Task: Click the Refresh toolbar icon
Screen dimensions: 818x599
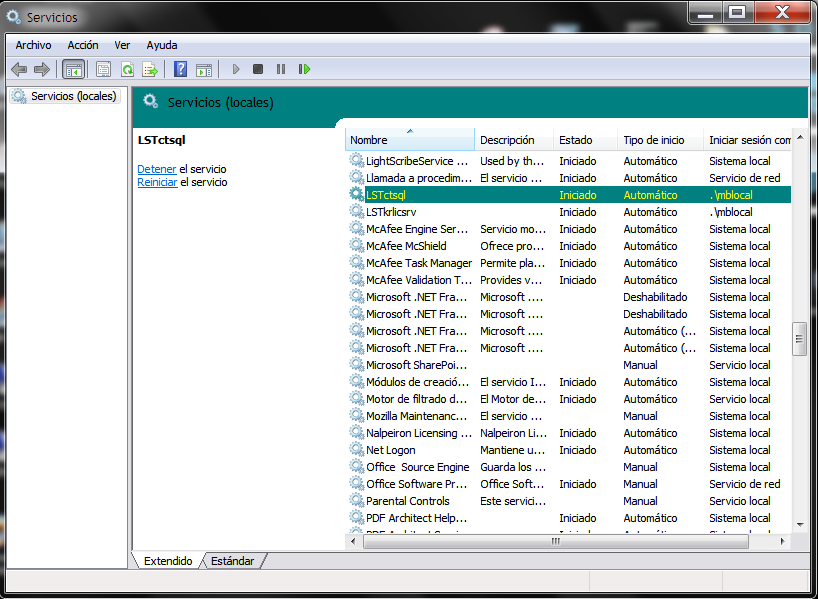Action: (127, 69)
